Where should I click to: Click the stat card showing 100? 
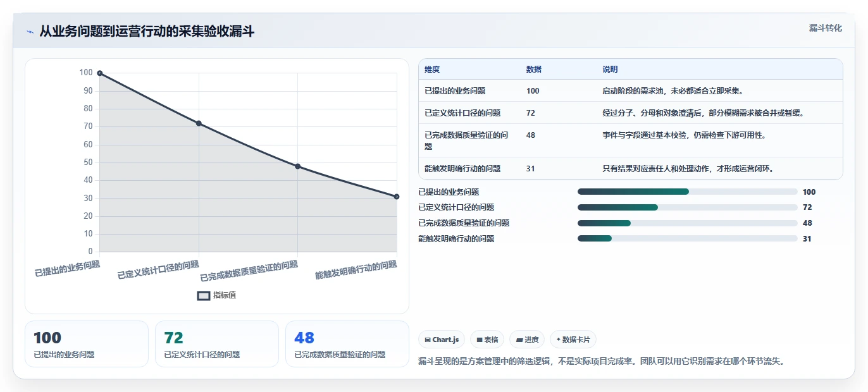point(87,344)
